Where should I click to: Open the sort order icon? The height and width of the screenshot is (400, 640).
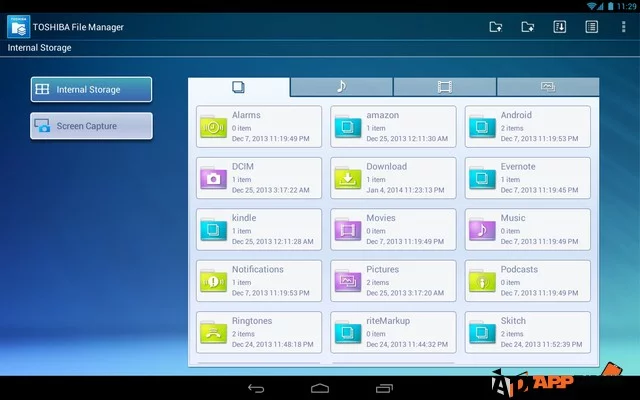tap(560, 27)
